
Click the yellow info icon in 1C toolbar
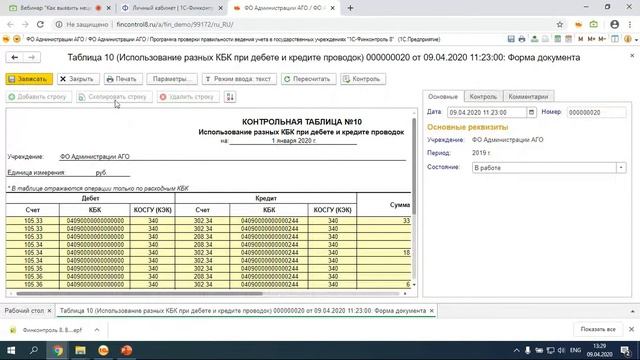coord(627,39)
